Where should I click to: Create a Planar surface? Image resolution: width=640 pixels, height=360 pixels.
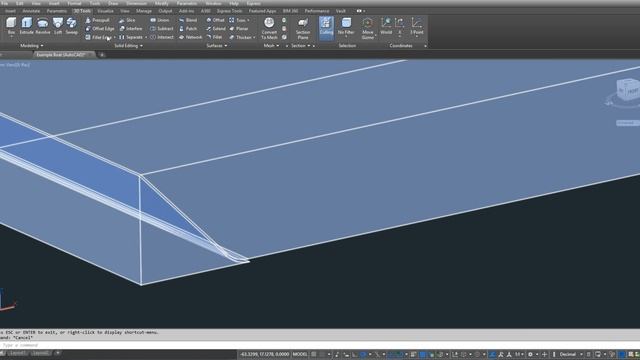(239, 29)
